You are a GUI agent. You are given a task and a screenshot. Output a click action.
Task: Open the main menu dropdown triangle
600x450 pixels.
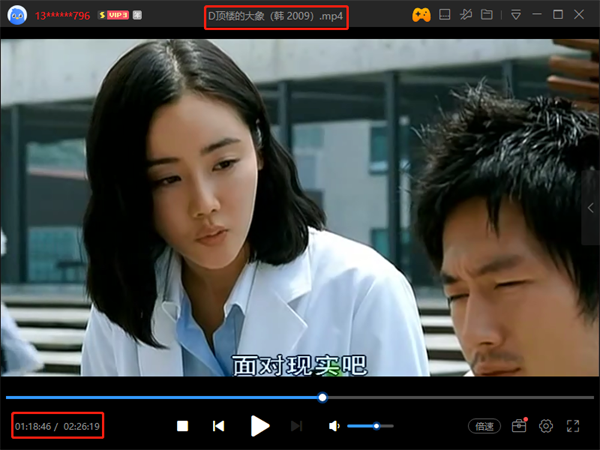pyautogui.click(x=515, y=15)
